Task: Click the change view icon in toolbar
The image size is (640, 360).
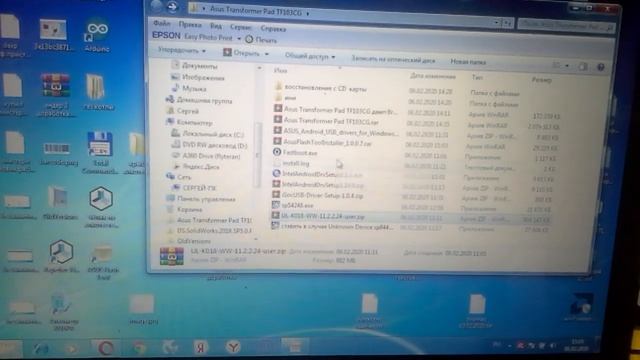Action: pyautogui.click(x=556, y=65)
